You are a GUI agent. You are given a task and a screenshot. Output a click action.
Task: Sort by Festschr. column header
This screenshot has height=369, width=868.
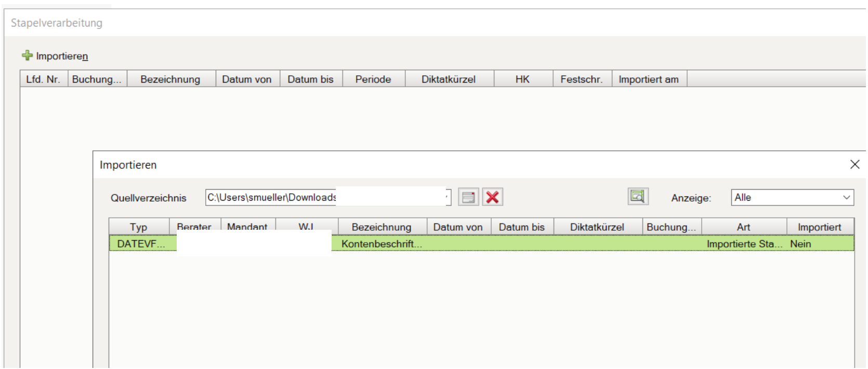[581, 80]
